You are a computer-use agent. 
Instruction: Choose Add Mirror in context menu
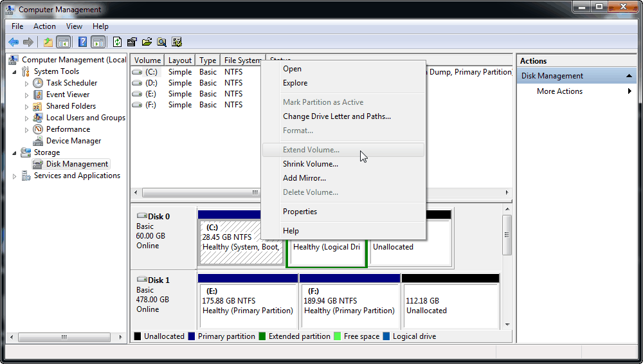[x=343, y=178]
